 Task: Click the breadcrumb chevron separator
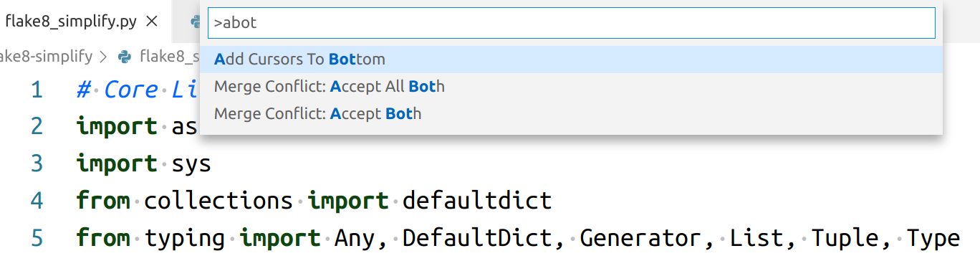point(104,56)
